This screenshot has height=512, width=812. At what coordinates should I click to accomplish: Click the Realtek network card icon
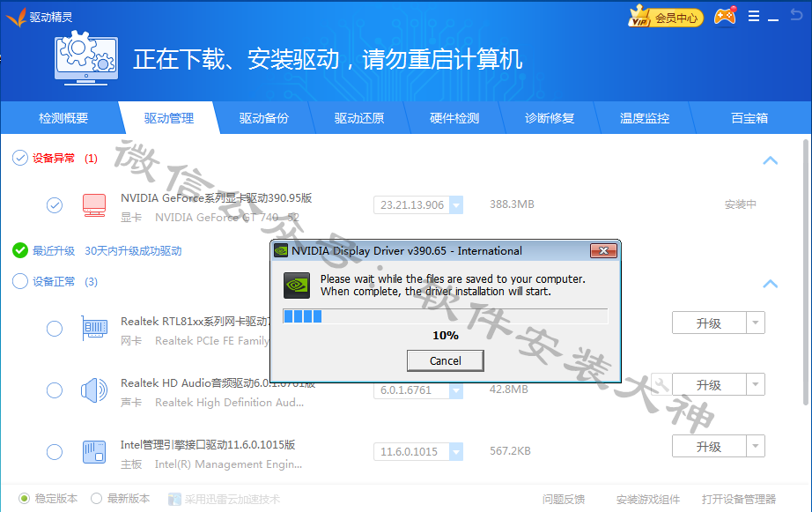tap(94, 328)
